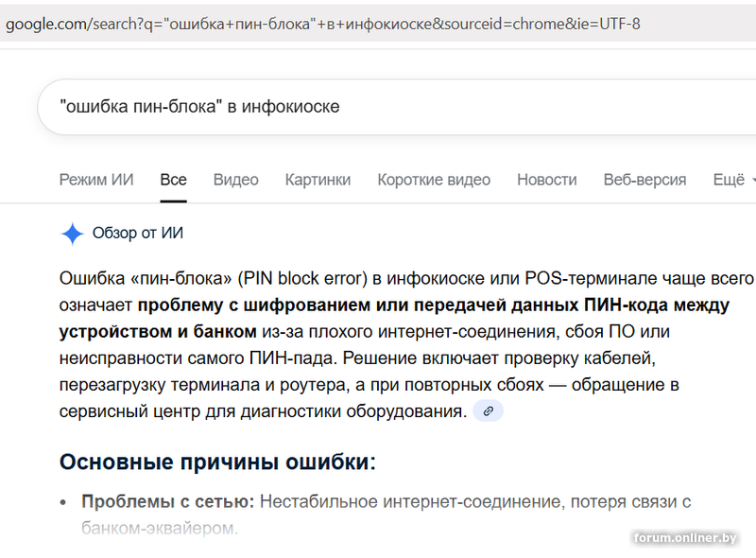Open the «Веб-версия» tab
This screenshot has height=558, width=756.
(x=644, y=179)
